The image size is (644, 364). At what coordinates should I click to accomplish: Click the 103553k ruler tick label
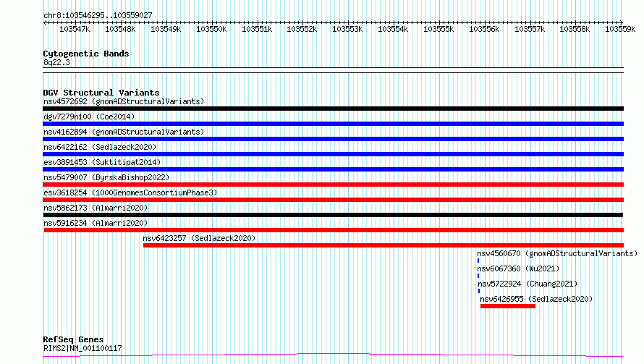click(x=347, y=29)
